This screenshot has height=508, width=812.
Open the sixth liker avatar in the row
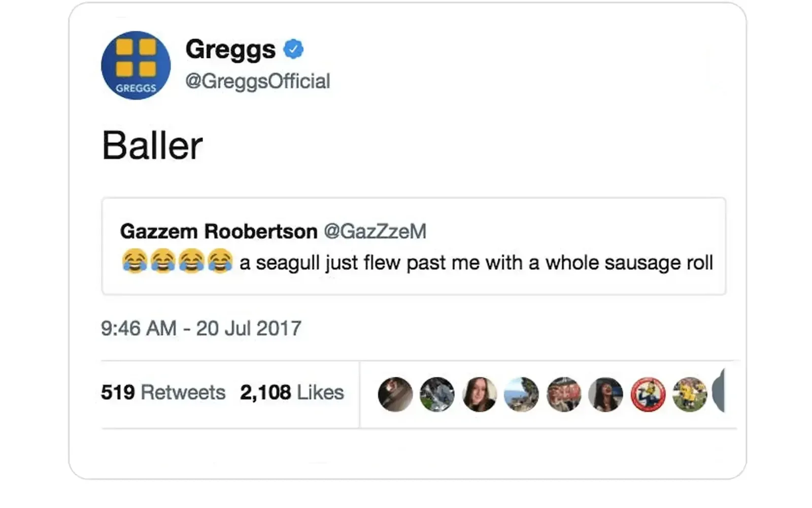pos(605,394)
